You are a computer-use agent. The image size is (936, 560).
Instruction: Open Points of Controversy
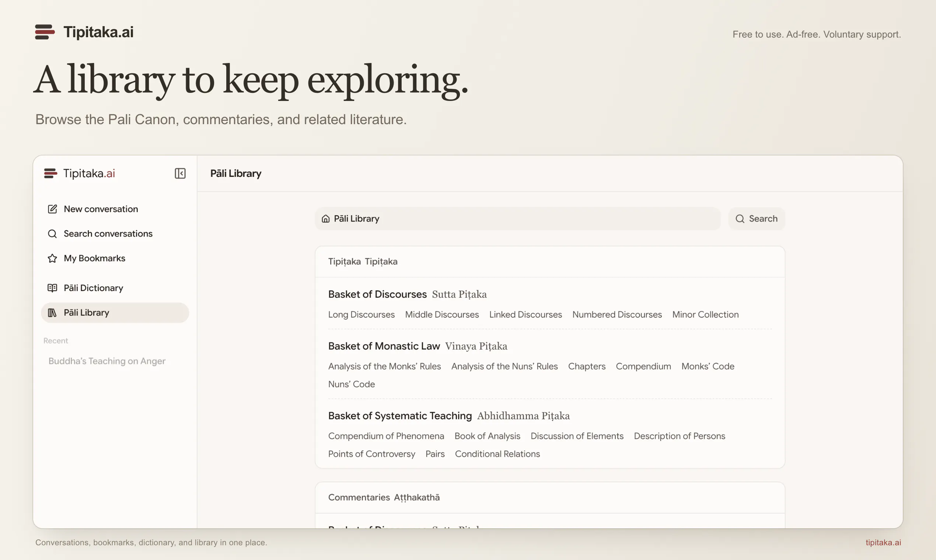371,454
